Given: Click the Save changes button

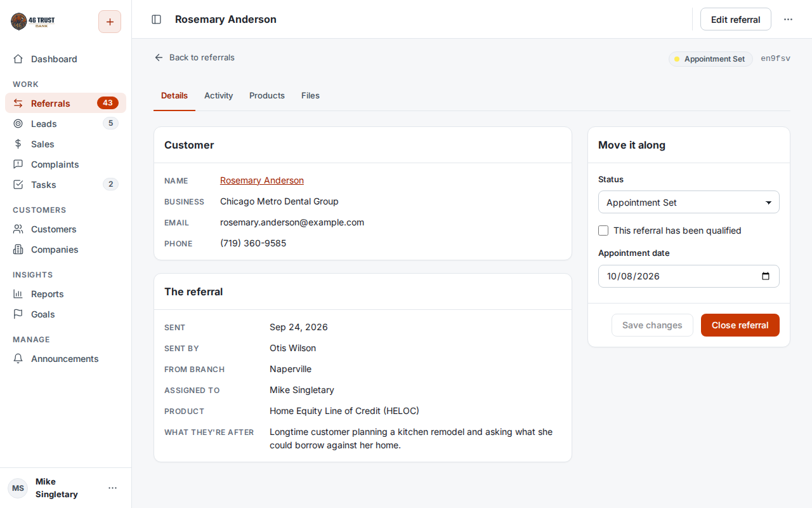Looking at the screenshot, I should point(652,325).
